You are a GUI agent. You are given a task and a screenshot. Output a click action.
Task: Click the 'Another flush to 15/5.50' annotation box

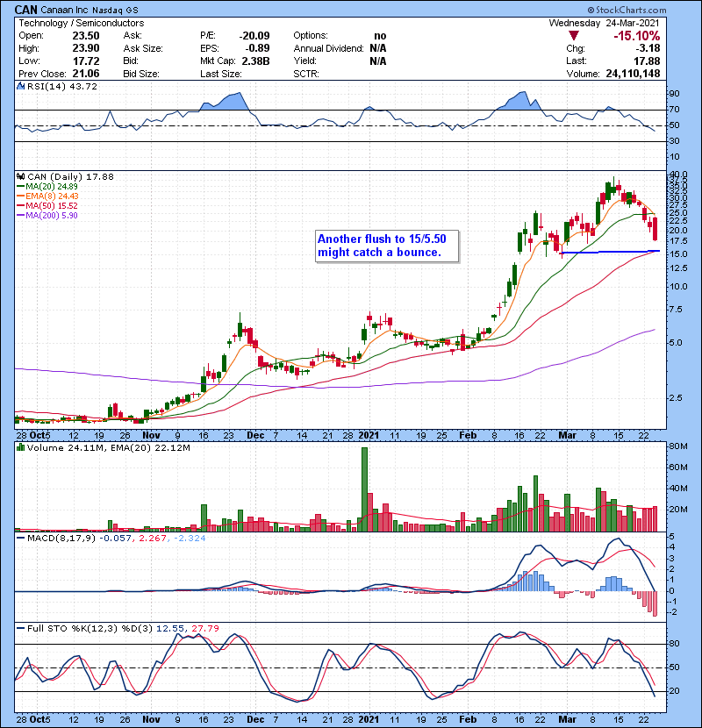387,246
